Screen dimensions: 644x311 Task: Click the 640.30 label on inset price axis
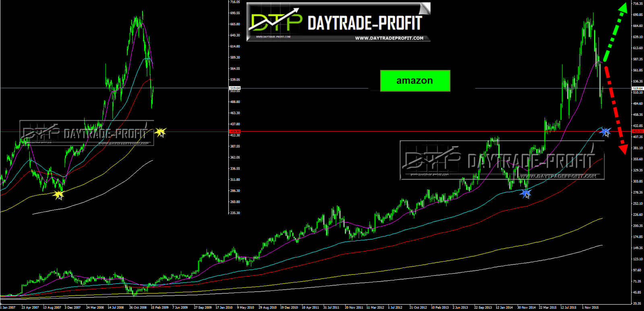(x=235, y=35)
